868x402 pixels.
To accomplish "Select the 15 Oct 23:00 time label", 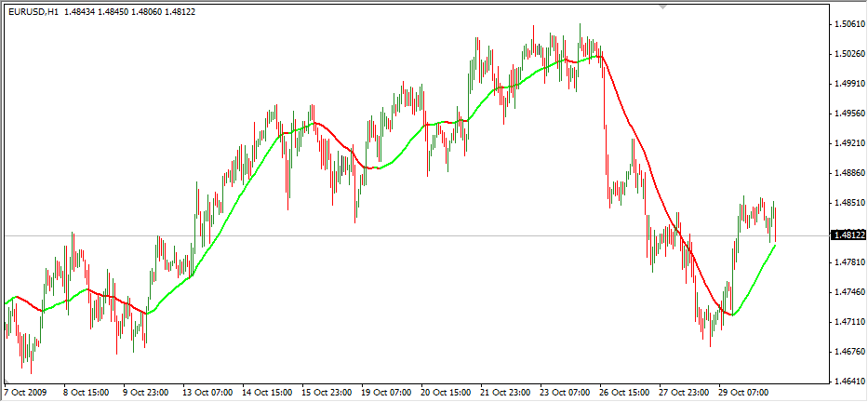I will (x=326, y=393).
